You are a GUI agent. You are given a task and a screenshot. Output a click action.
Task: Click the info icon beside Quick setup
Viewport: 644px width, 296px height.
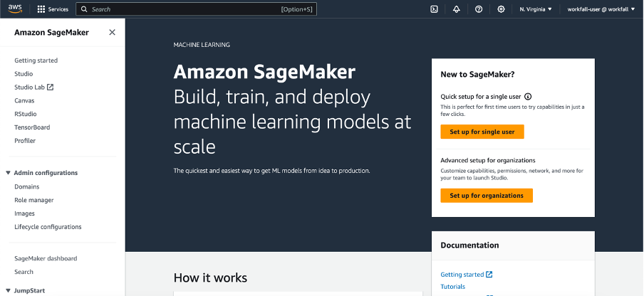coord(528,97)
